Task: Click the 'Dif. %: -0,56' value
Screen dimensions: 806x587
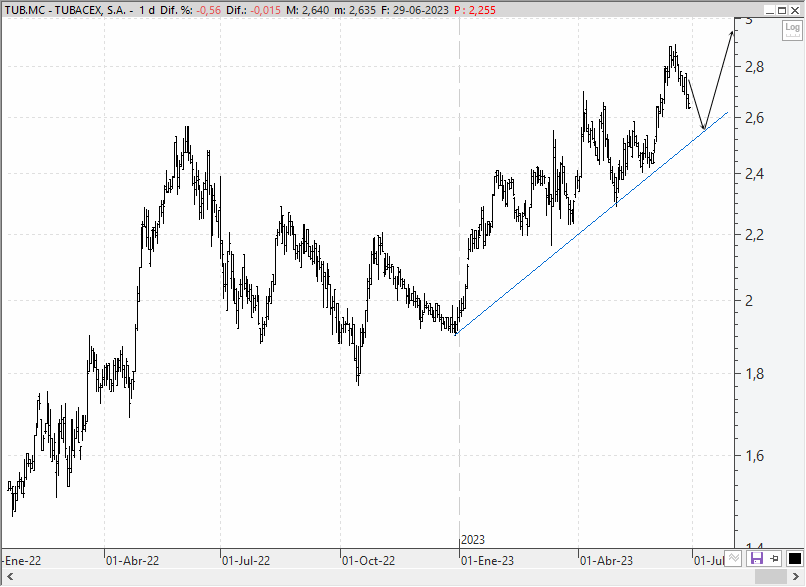Action: [190, 10]
